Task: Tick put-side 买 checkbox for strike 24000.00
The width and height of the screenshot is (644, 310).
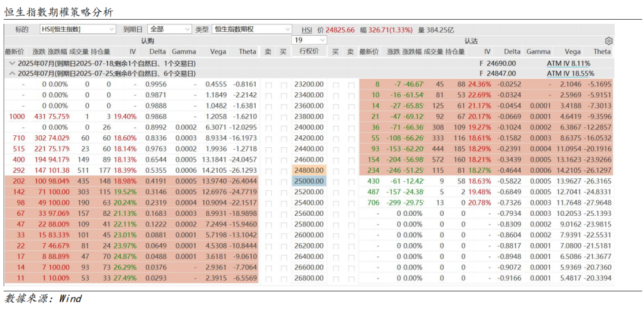Action: pyautogui.click(x=336, y=128)
